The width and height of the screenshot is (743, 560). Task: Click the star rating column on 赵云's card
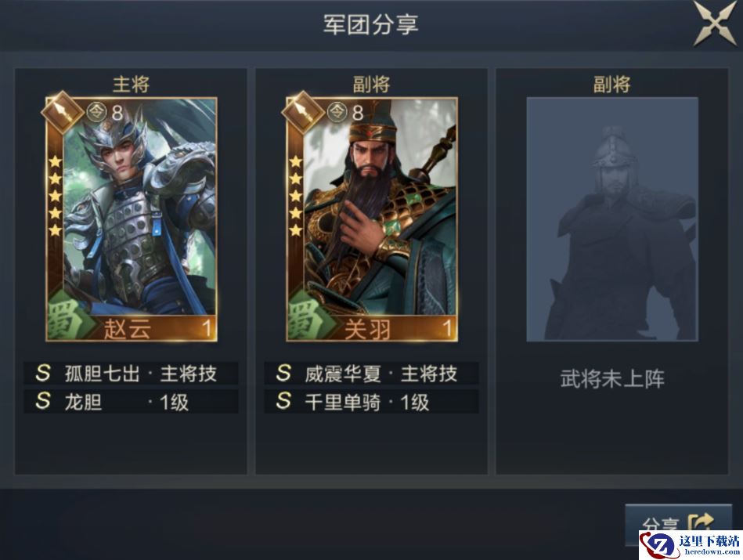point(56,197)
